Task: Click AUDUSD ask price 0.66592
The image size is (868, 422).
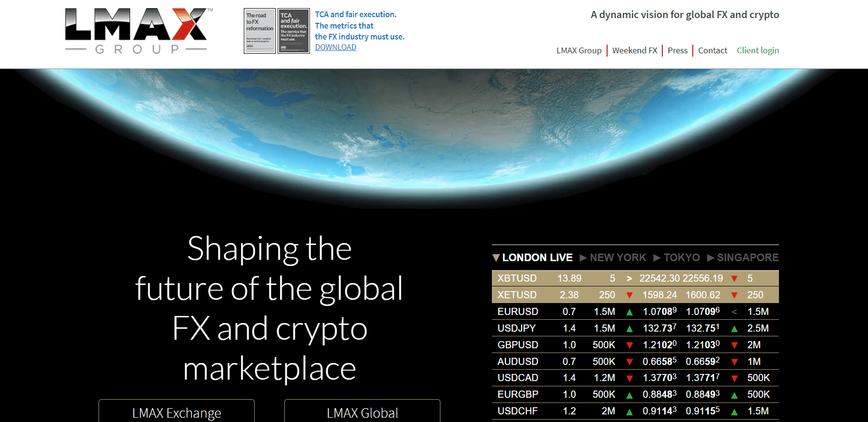Action: point(703,362)
